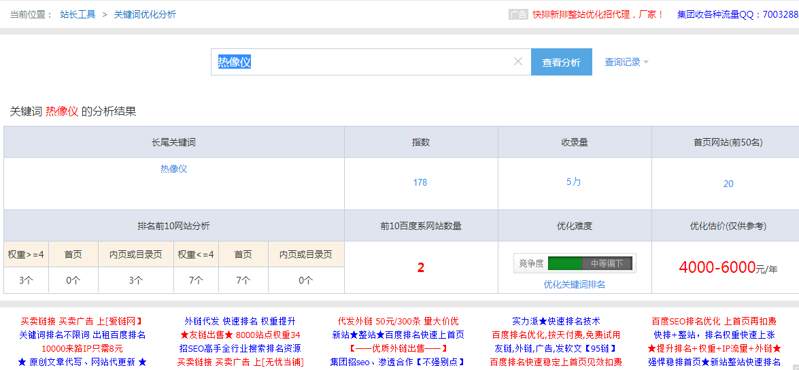Click the competition level bar 中等偏下

pyautogui.click(x=575, y=263)
